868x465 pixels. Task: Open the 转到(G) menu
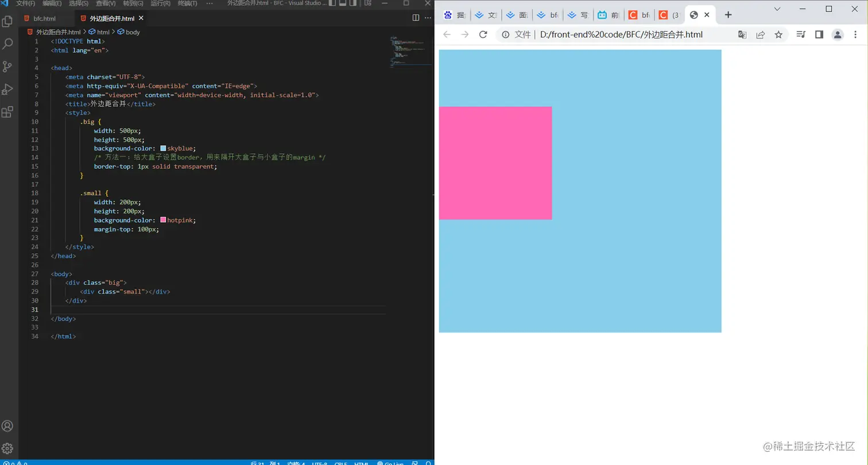[x=134, y=3]
